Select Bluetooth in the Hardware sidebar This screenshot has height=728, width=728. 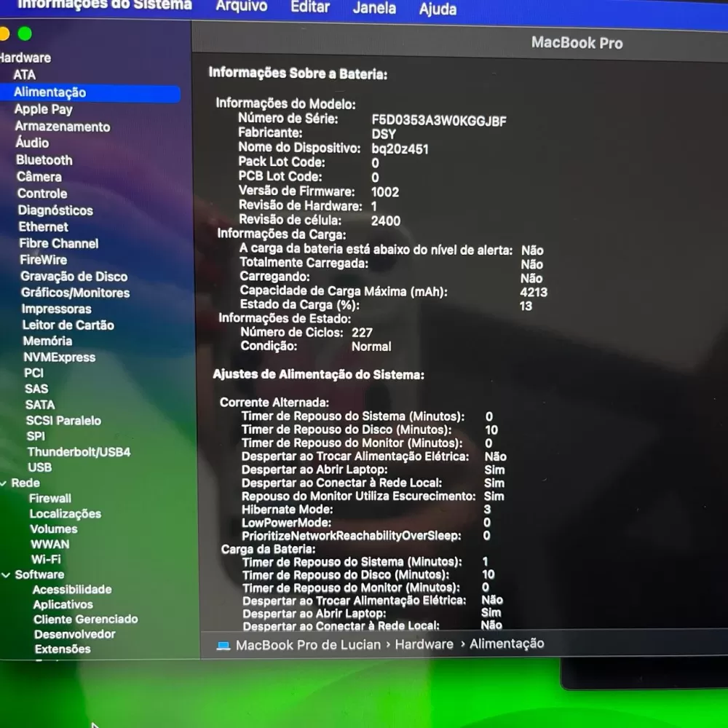(x=44, y=159)
